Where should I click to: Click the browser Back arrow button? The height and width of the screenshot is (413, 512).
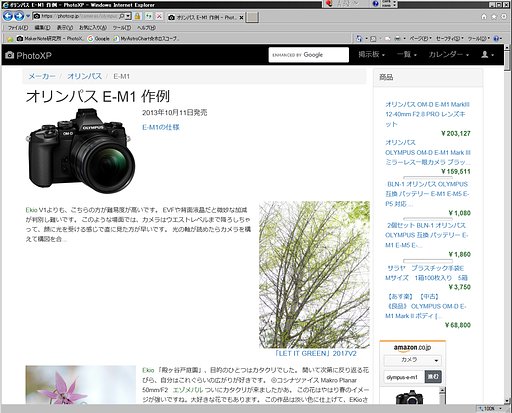click(8, 16)
